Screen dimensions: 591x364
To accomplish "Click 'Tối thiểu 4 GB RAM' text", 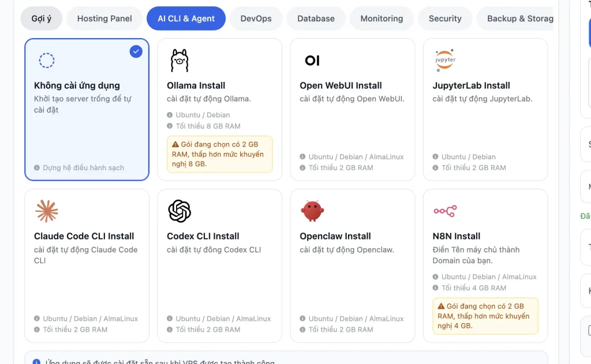I will 474,288.
